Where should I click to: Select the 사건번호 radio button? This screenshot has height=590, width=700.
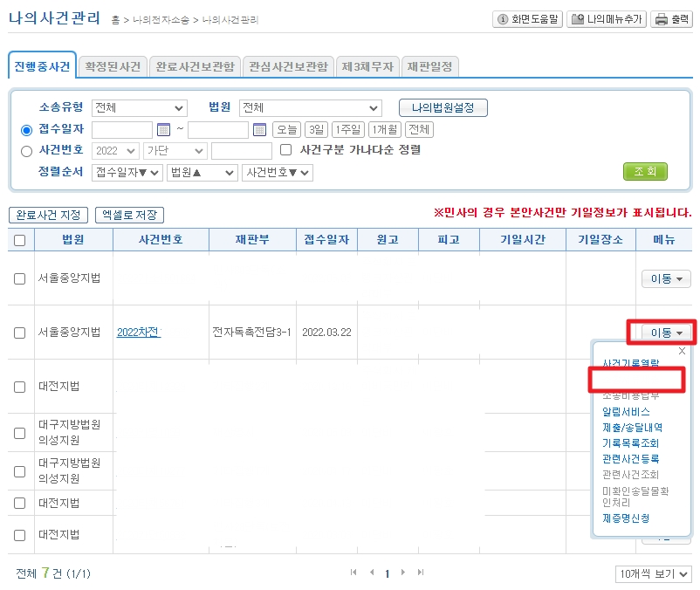[27, 151]
